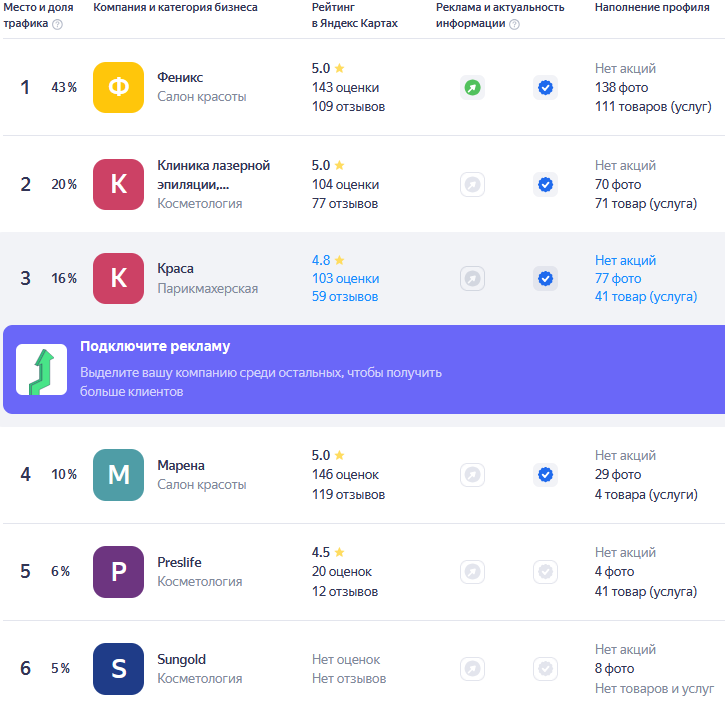
Task: Click the green arrow icon in the ad banner
Action: point(42,370)
